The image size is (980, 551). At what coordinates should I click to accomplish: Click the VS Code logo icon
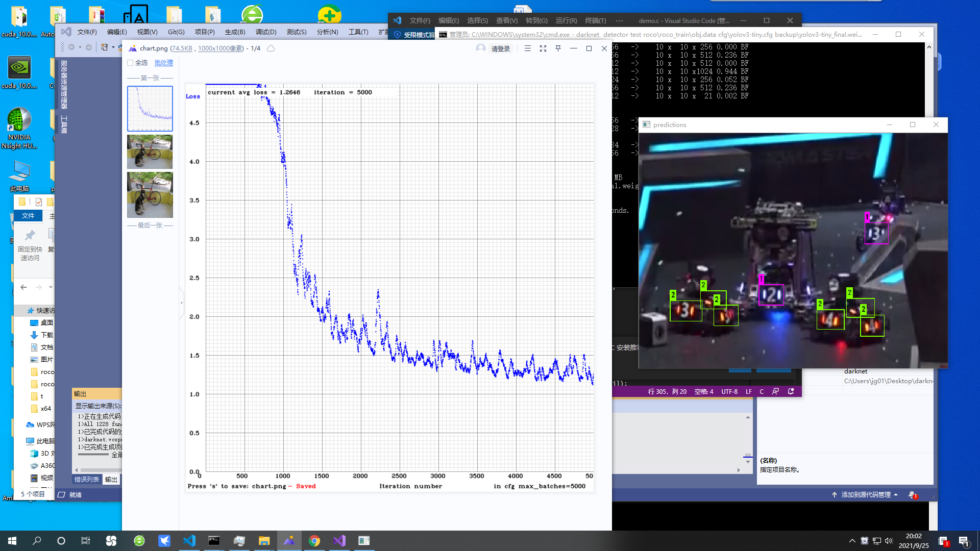(x=397, y=20)
